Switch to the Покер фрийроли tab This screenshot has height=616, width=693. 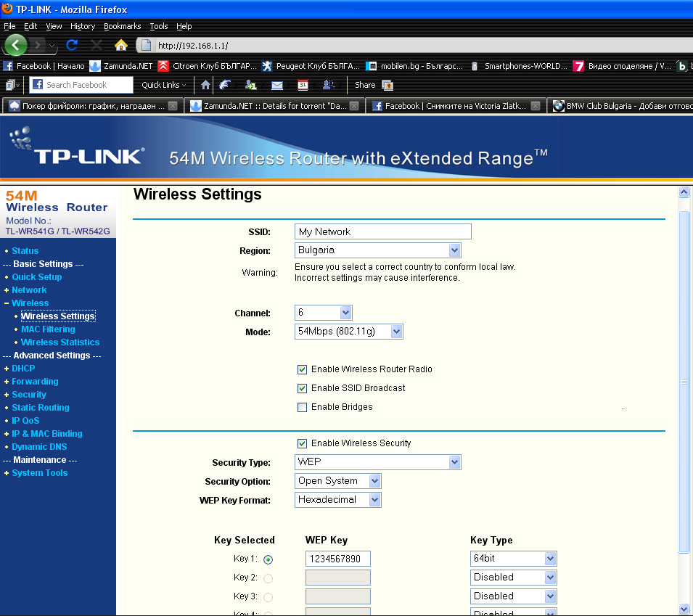92,106
